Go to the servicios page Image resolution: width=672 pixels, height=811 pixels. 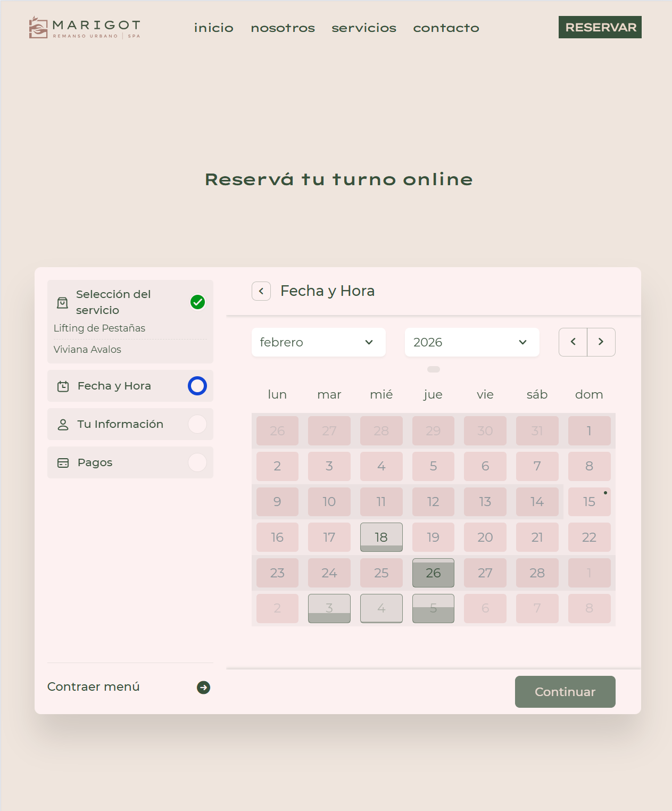coord(364,28)
